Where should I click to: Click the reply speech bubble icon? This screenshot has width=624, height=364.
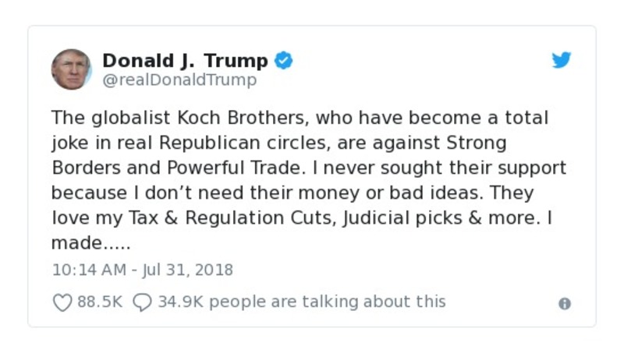point(142,302)
